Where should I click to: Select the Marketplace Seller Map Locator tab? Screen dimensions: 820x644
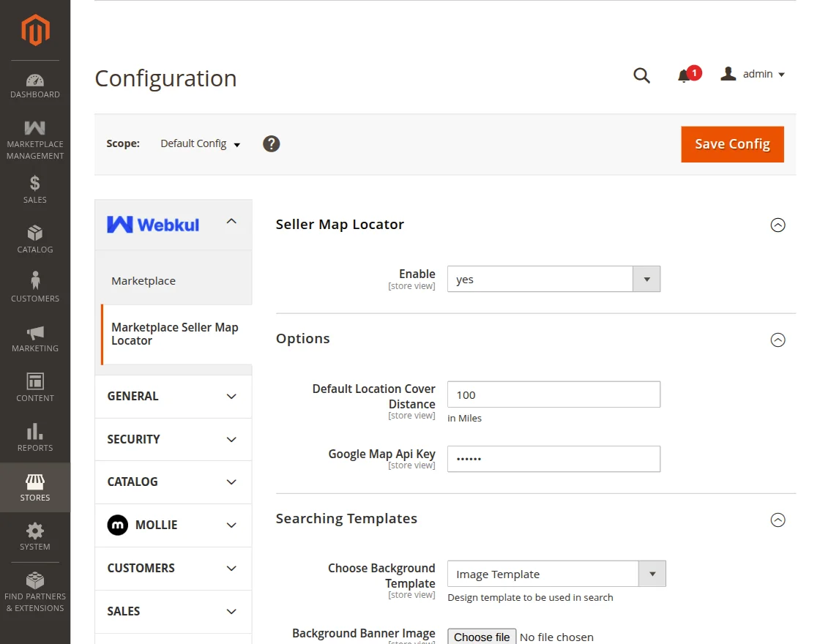[x=174, y=334]
